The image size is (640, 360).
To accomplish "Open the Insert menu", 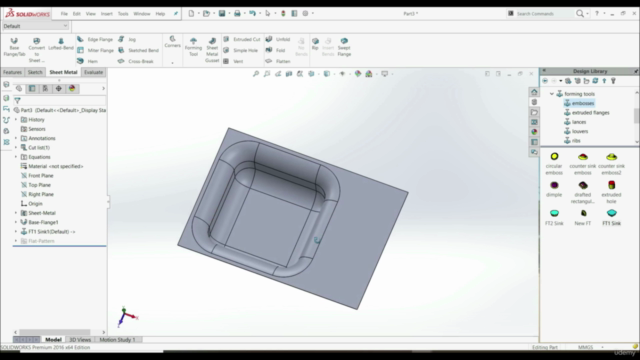I will (x=107, y=13).
